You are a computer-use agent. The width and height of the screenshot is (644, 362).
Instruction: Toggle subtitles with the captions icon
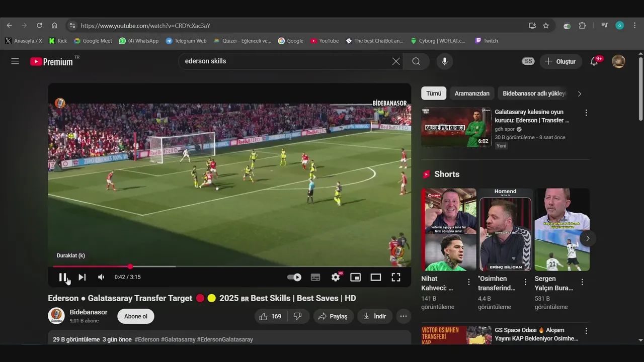[x=315, y=277]
